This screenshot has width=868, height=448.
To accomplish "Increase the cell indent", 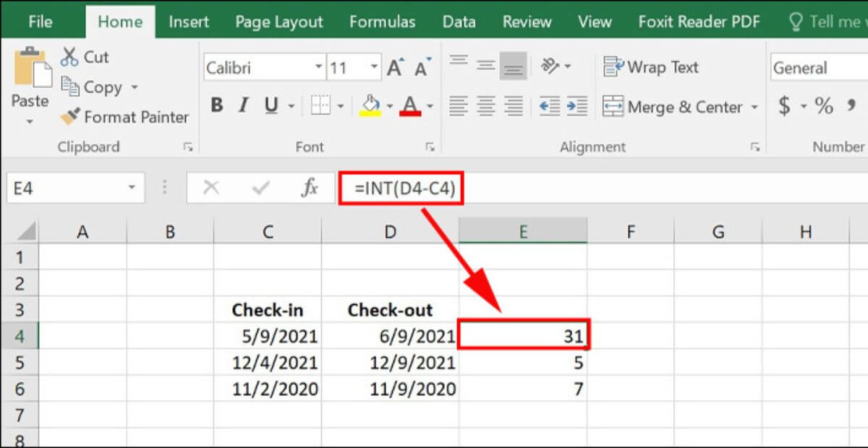I will point(576,106).
